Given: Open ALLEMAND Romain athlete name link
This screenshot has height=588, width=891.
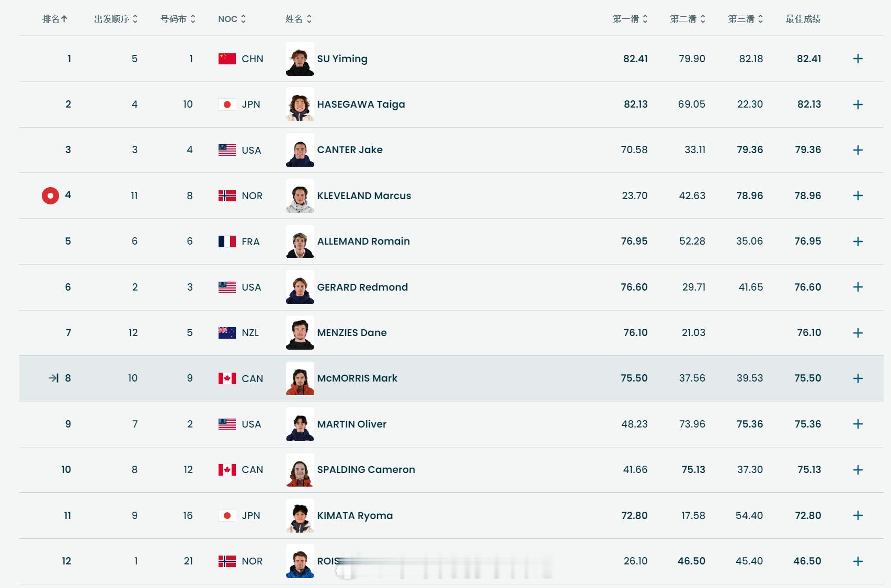Looking at the screenshot, I should [x=363, y=241].
